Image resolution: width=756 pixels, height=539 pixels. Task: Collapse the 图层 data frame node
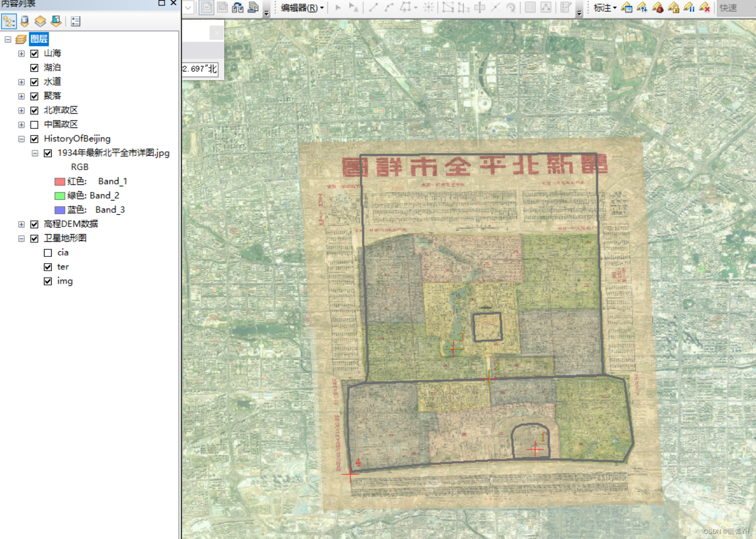pos(8,39)
